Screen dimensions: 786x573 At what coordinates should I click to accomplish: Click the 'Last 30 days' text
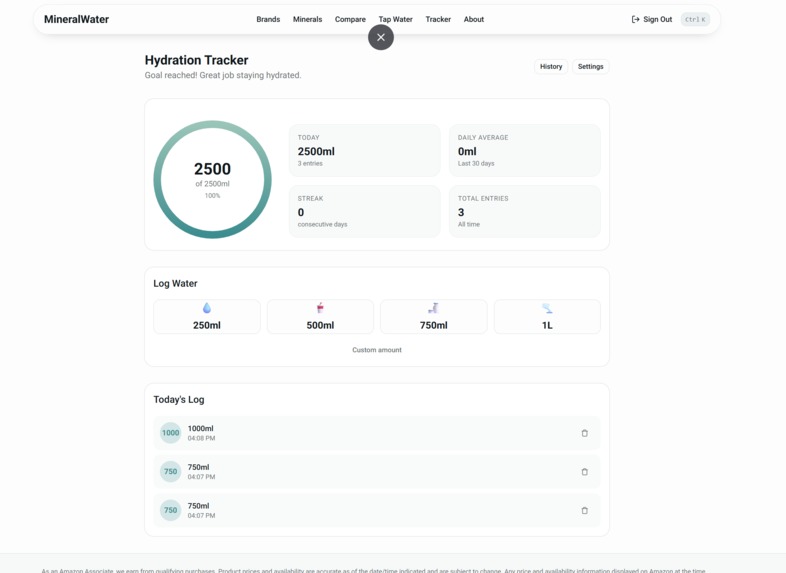(x=476, y=163)
